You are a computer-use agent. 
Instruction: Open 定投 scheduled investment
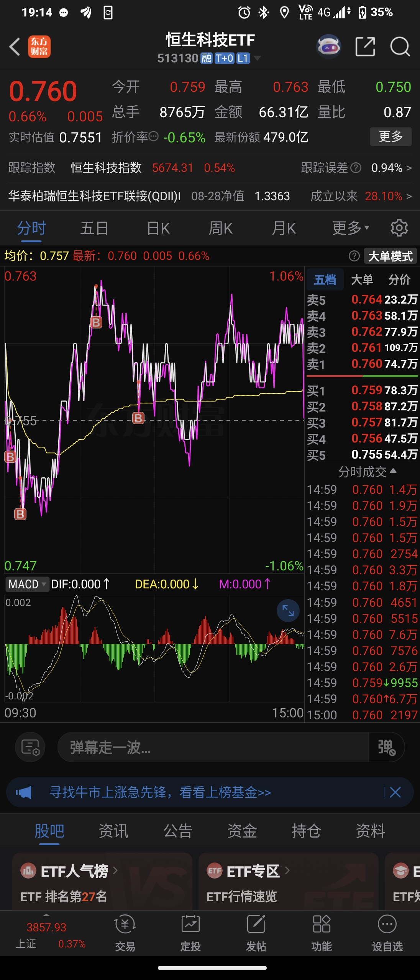[190, 933]
